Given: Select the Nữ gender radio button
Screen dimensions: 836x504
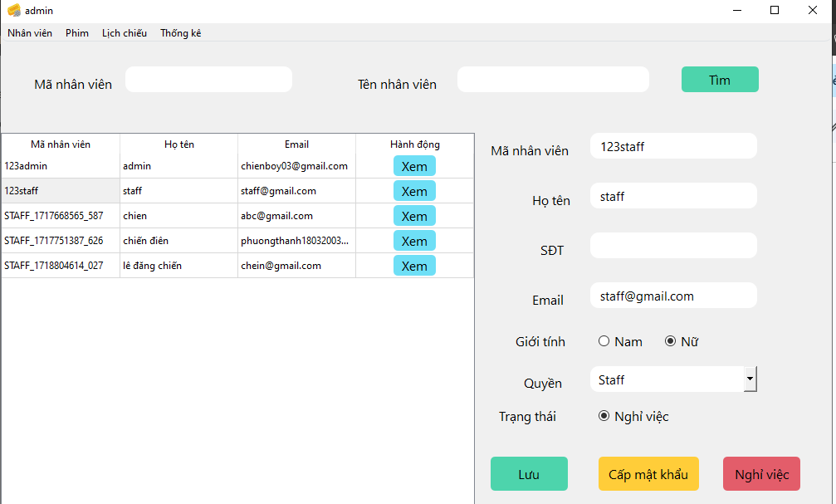Looking at the screenshot, I should point(670,341).
